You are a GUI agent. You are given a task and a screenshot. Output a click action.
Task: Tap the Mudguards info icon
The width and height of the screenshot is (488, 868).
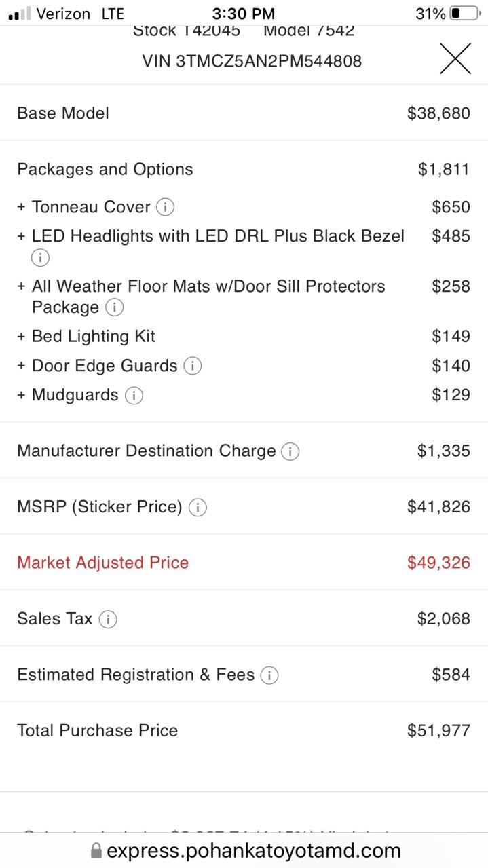click(x=134, y=396)
